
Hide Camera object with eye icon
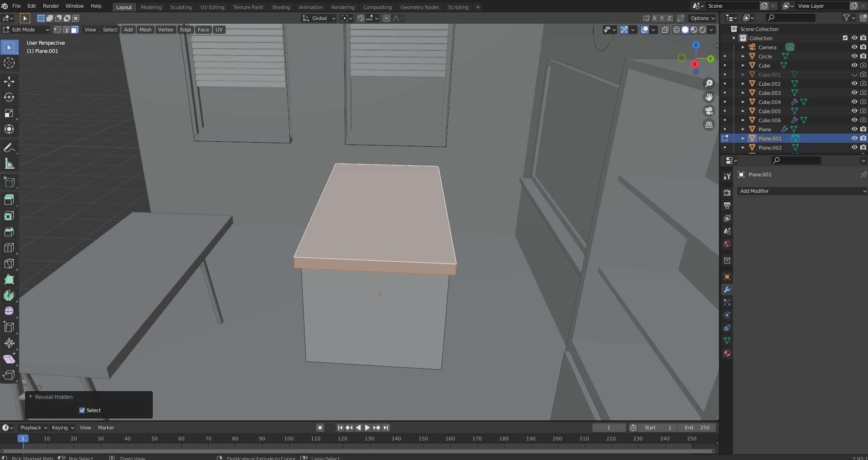(x=854, y=47)
